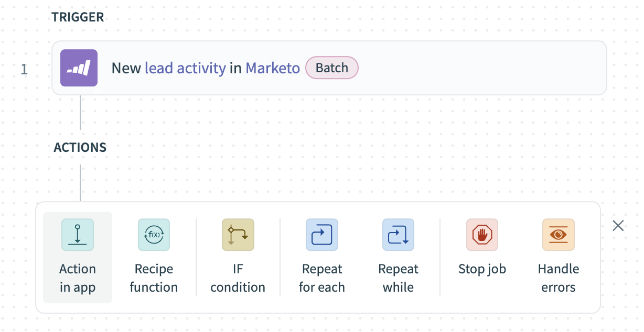Click the Recipe function icon
The image size is (644, 332).
(154, 235)
